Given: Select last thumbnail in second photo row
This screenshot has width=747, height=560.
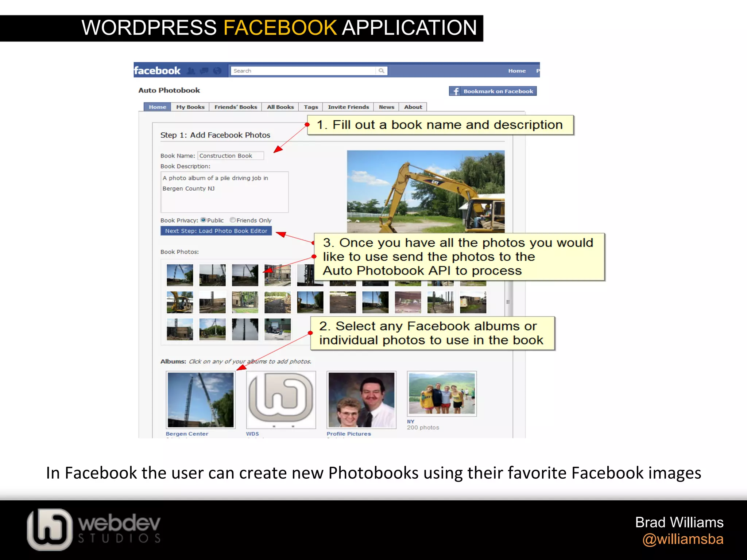Looking at the screenshot, I should coord(473,302).
